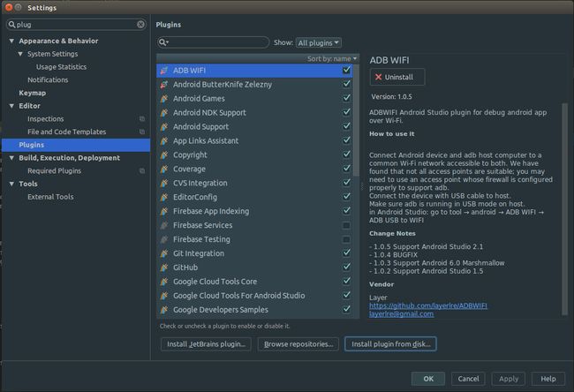Click the copy icon next to Inspections
The height and width of the screenshot is (392, 574).
[x=142, y=119]
